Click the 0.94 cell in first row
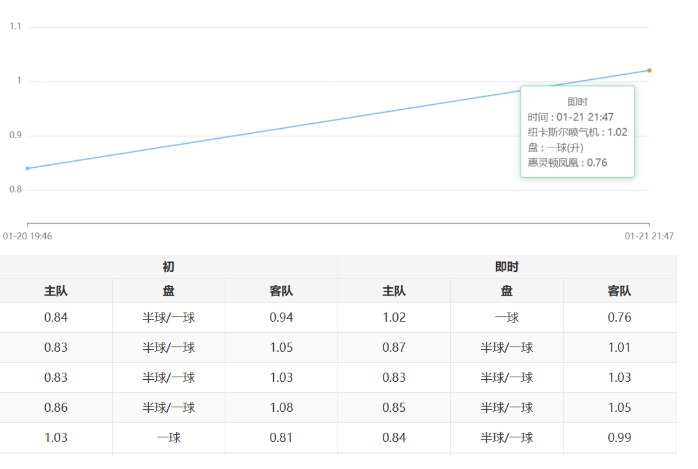This screenshot has height=469, width=698. coord(281,318)
